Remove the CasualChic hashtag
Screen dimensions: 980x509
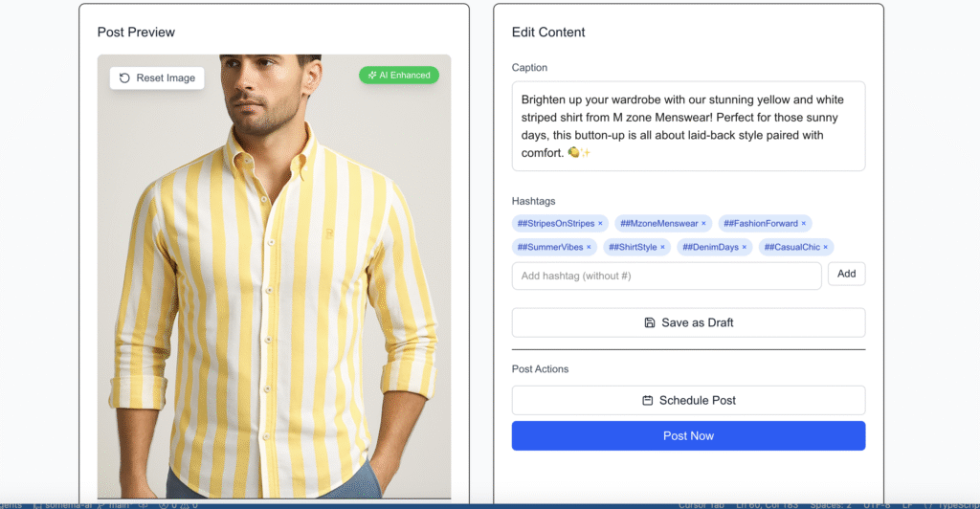[x=826, y=247]
